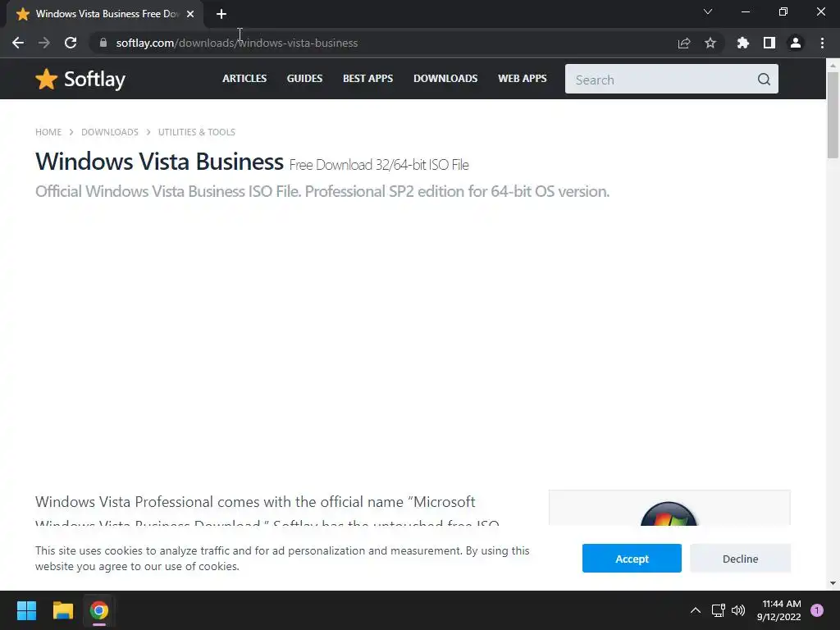Open the extensions puzzle icon
This screenshot has width=840, height=630.
tap(742, 43)
